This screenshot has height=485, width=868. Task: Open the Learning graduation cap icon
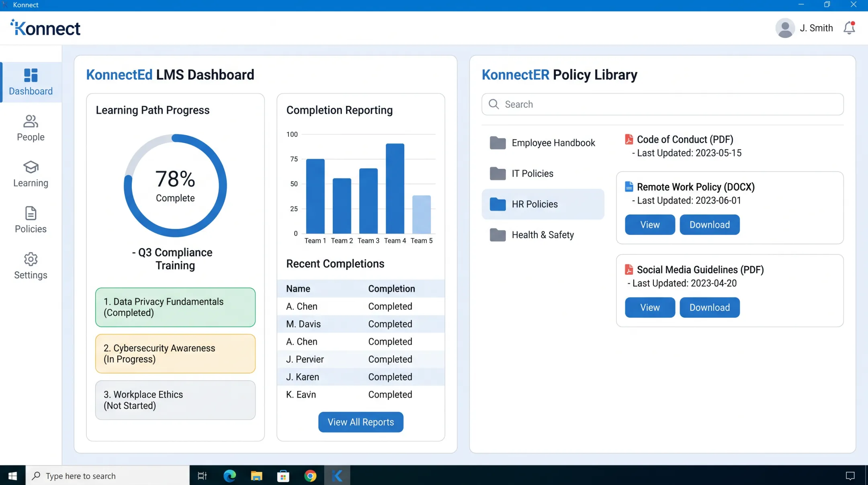31,167
